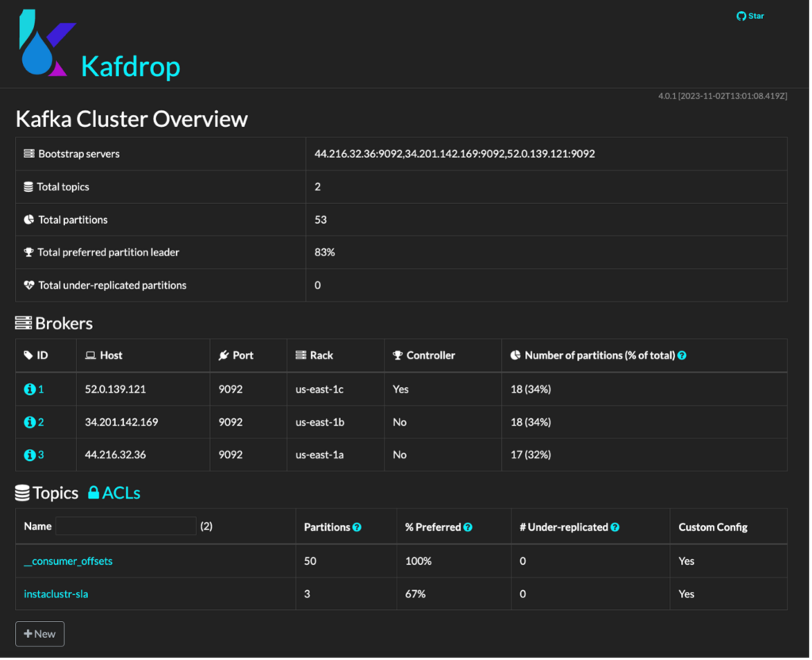Open details for broker 2 via info icon

tap(30, 422)
